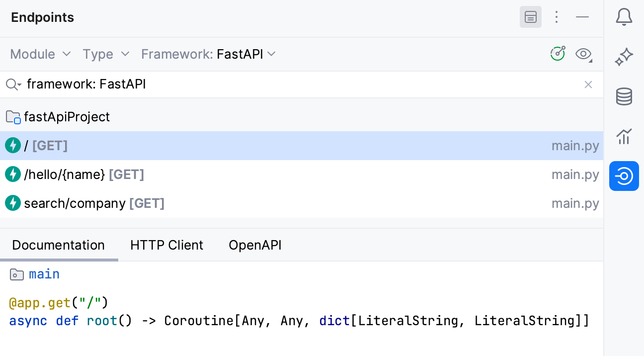
Task: Click the @app.get("/") decorator line
Action: [59, 302]
